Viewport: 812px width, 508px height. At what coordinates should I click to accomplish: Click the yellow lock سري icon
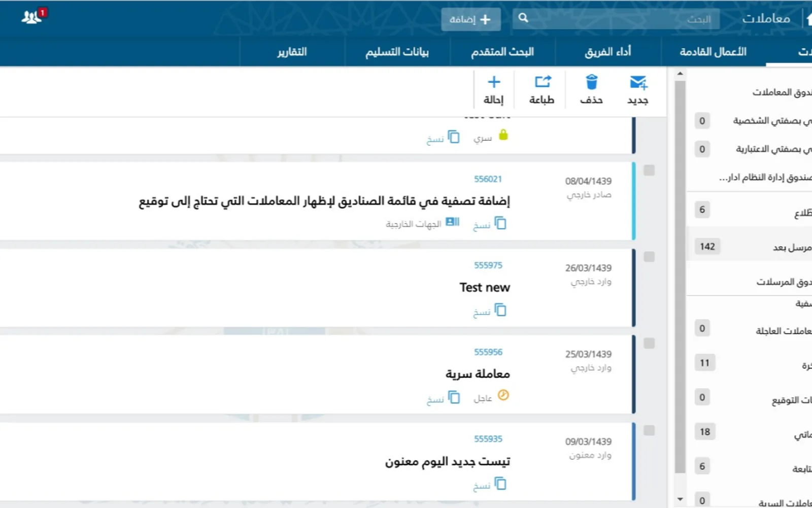pyautogui.click(x=503, y=135)
